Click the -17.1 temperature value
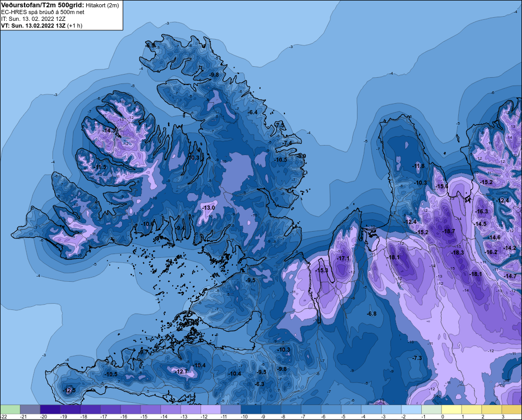 pos(343,258)
